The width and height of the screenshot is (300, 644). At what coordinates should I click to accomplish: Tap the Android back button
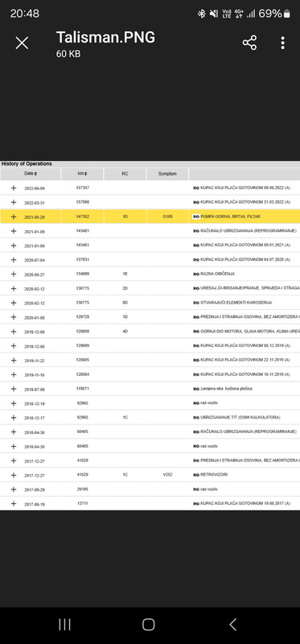[x=232, y=625]
